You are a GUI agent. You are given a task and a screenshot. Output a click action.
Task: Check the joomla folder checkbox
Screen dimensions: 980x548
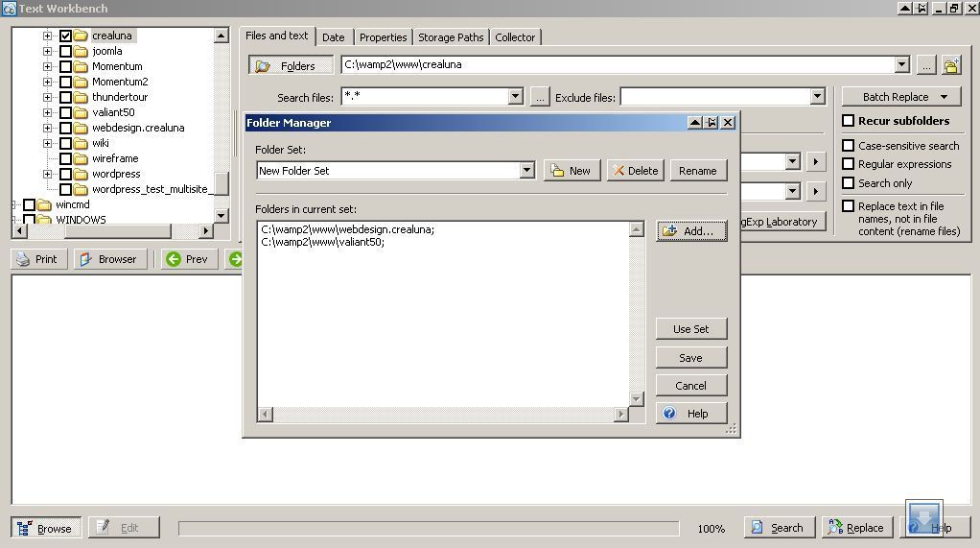[65, 51]
